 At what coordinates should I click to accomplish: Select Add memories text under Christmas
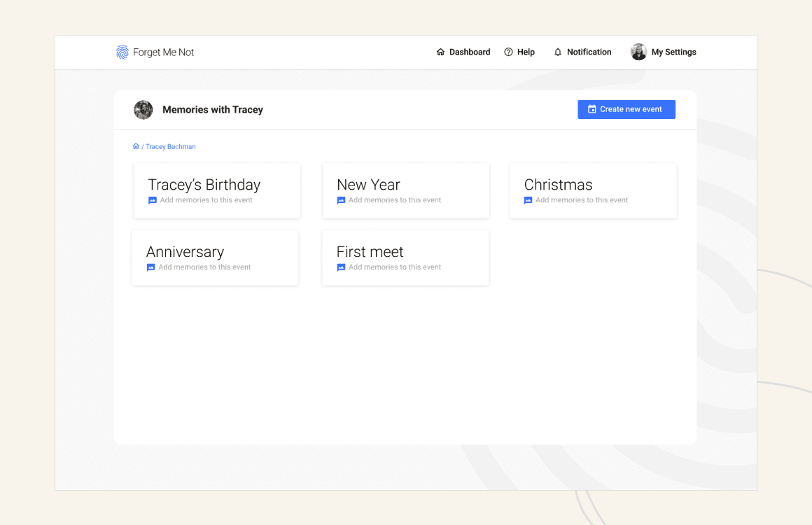(582, 200)
